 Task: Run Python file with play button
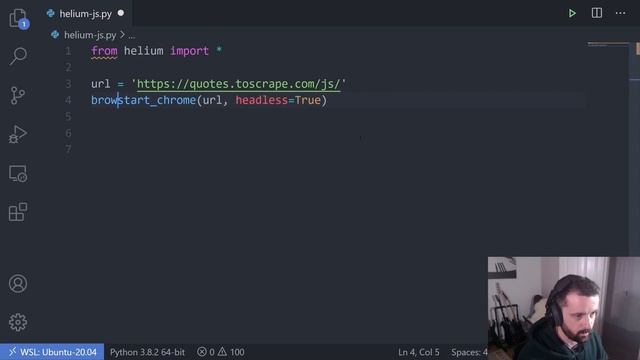572,13
